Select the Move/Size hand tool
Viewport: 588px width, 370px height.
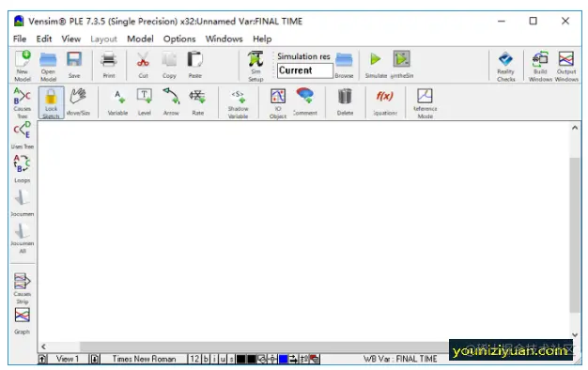pos(78,101)
